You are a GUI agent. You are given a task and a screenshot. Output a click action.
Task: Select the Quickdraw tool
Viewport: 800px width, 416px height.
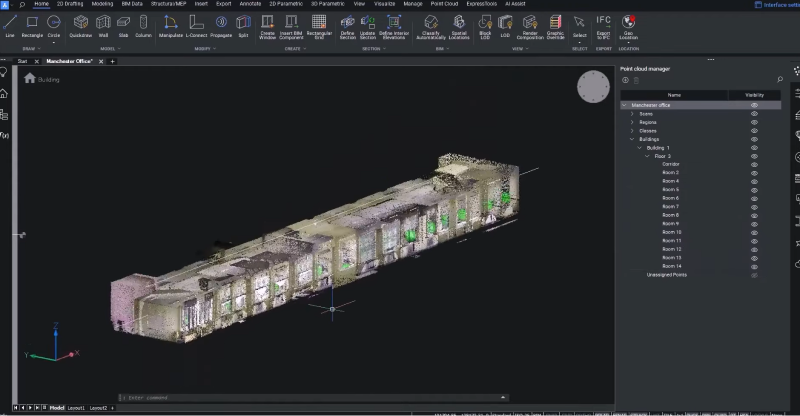[x=81, y=24]
